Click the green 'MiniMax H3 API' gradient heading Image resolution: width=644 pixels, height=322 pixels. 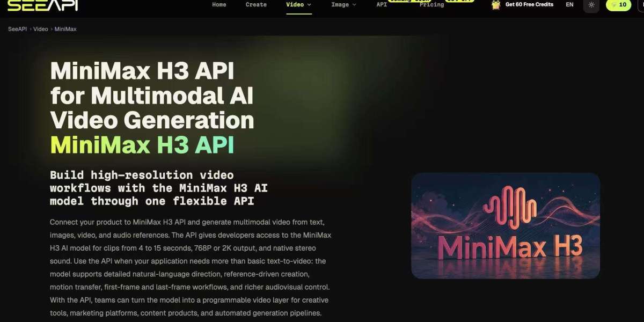point(142,145)
